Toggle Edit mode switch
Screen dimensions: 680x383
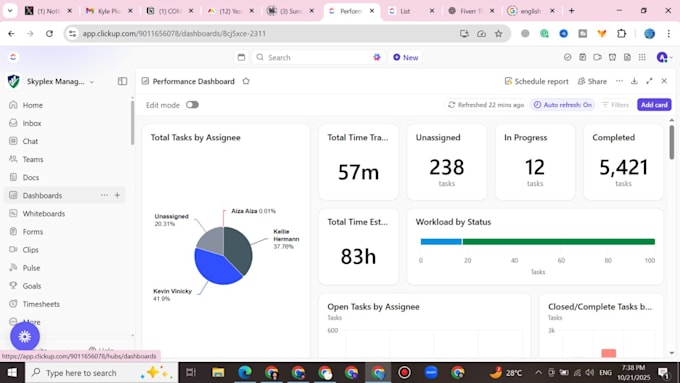(192, 105)
